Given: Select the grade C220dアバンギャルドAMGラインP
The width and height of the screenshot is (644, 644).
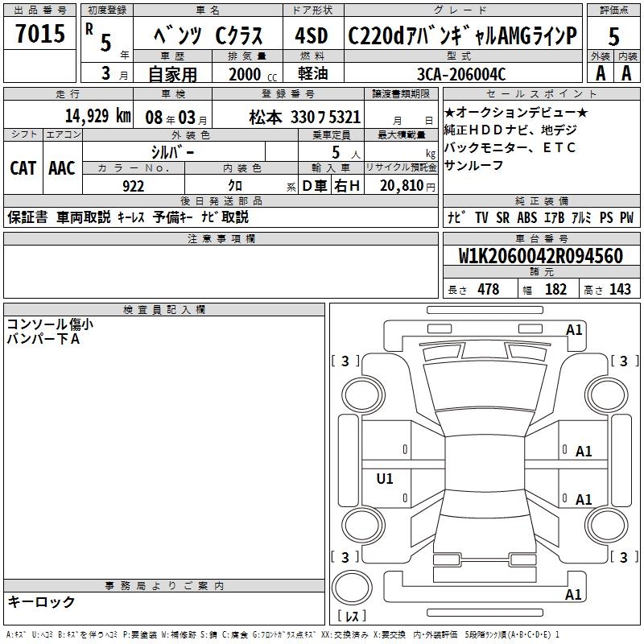Looking at the screenshot, I should pyautogui.click(x=462, y=35).
